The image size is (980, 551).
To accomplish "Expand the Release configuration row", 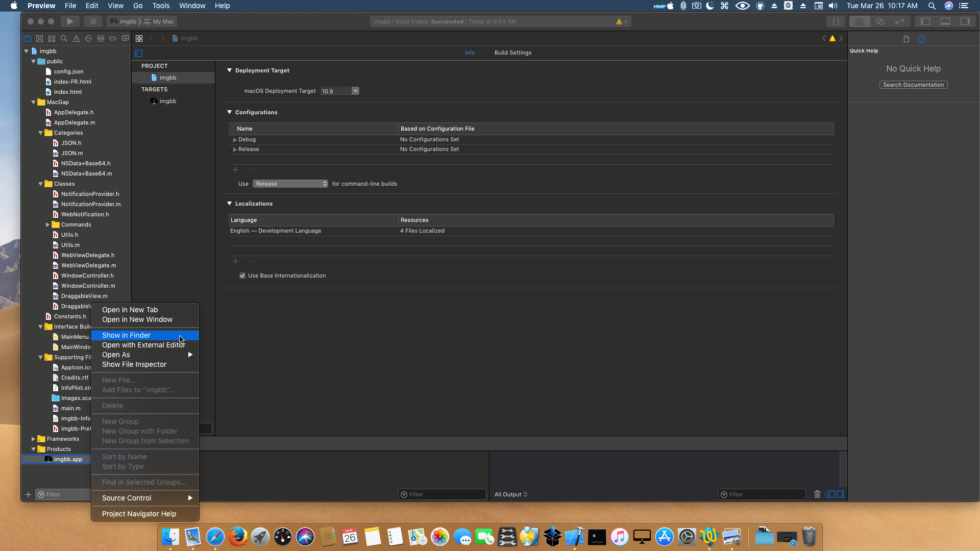I will (235, 149).
